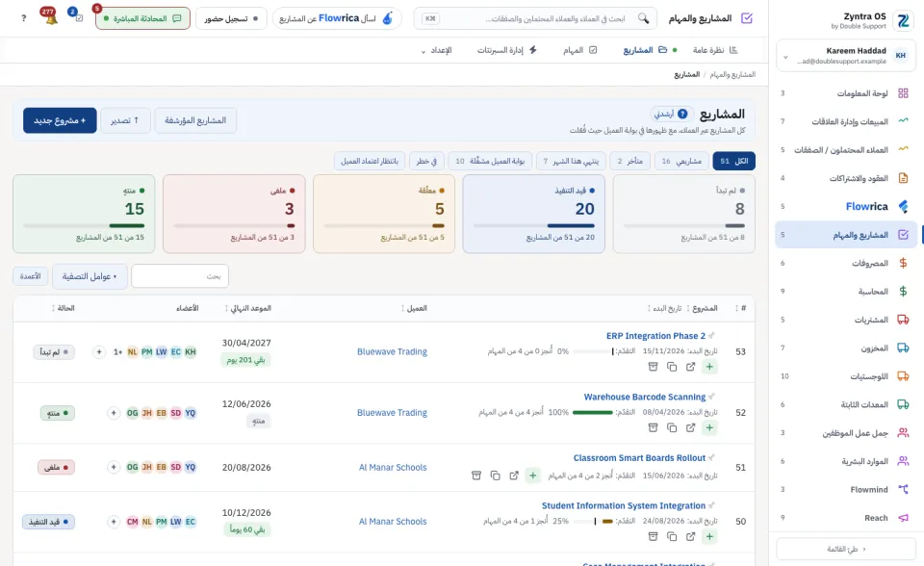924x566 pixels.
Task: Archive the Warehouse Barcode Scanning project
Action: pyautogui.click(x=653, y=427)
